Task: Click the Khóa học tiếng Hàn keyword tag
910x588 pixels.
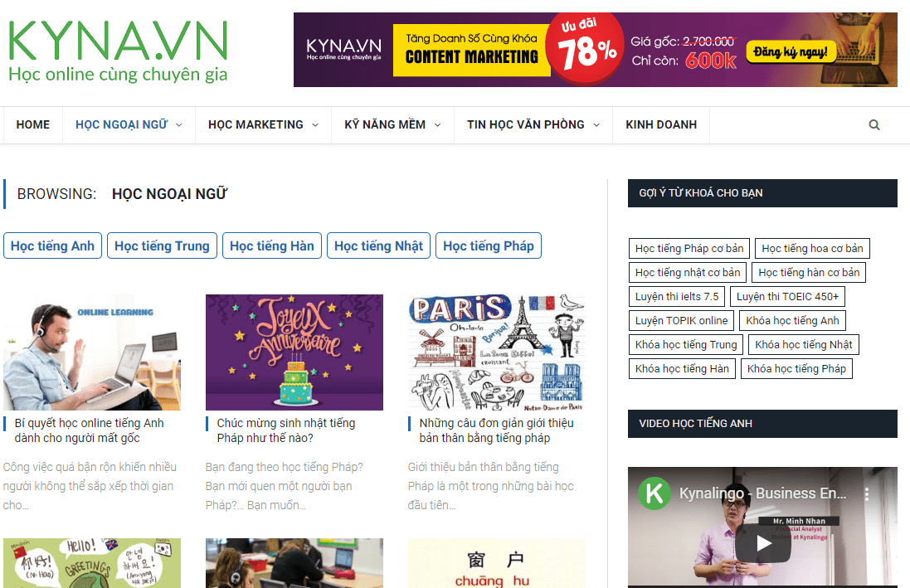Action: point(682,368)
